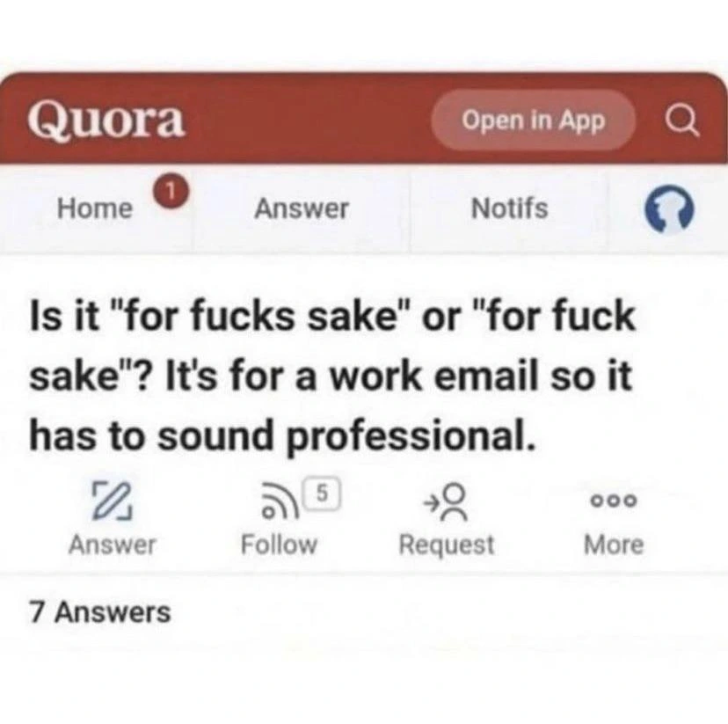Click the pencil Answer icon

112,501
